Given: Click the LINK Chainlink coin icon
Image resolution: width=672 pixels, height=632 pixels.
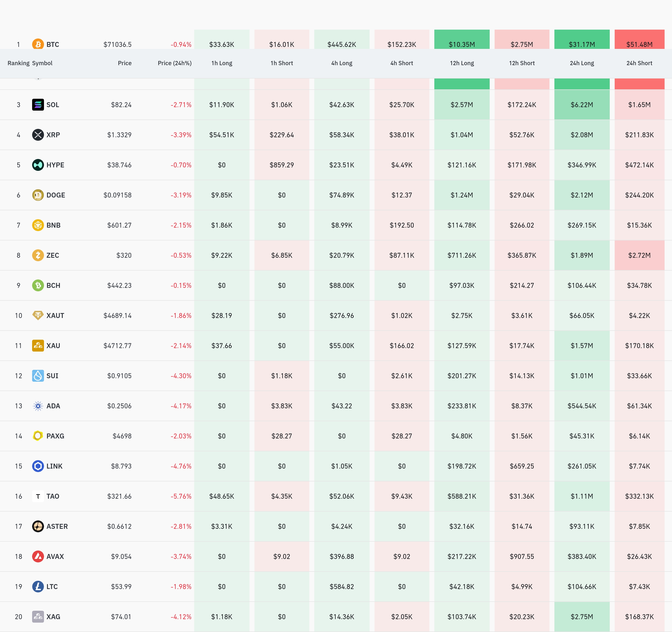Looking at the screenshot, I should (x=38, y=466).
